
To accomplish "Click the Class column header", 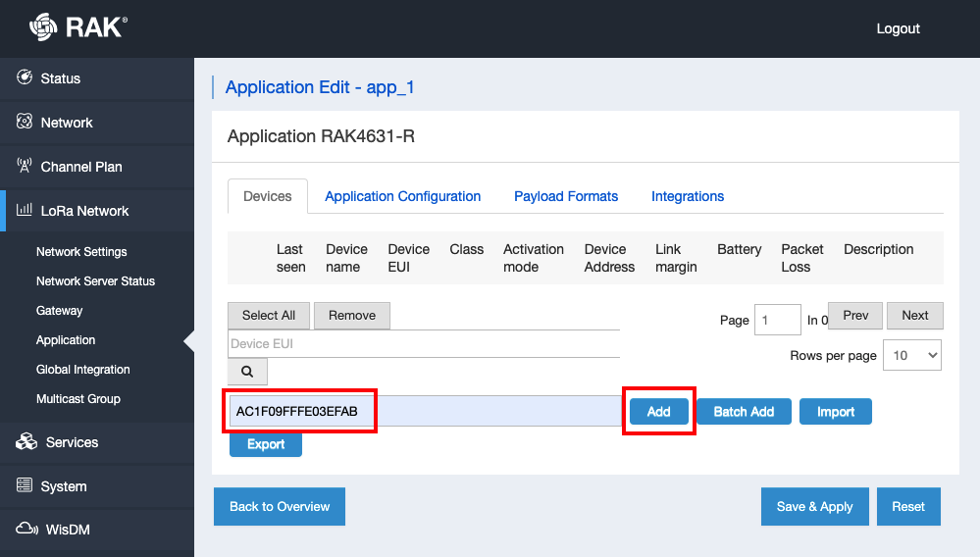I will [466, 249].
